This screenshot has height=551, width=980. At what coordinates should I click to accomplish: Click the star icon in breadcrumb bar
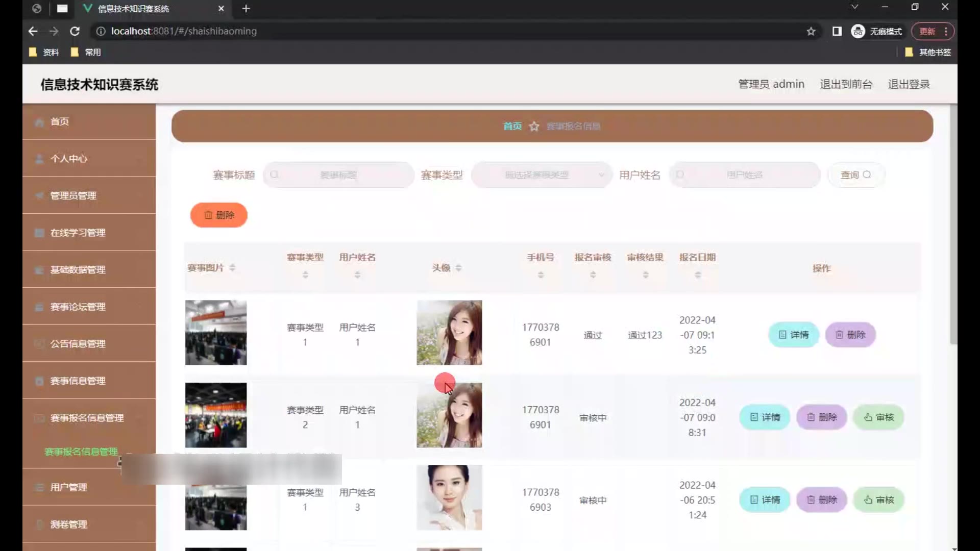pos(534,126)
